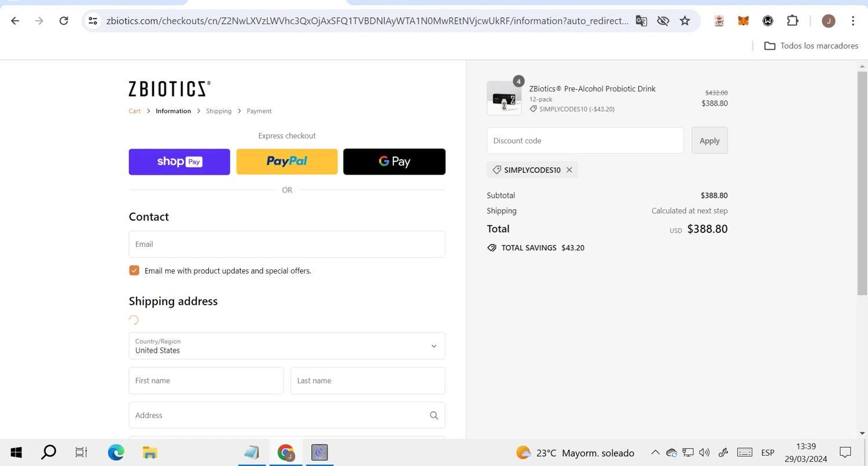Open the Country/Region dropdown
This screenshot has height=466, width=868.
click(287, 346)
